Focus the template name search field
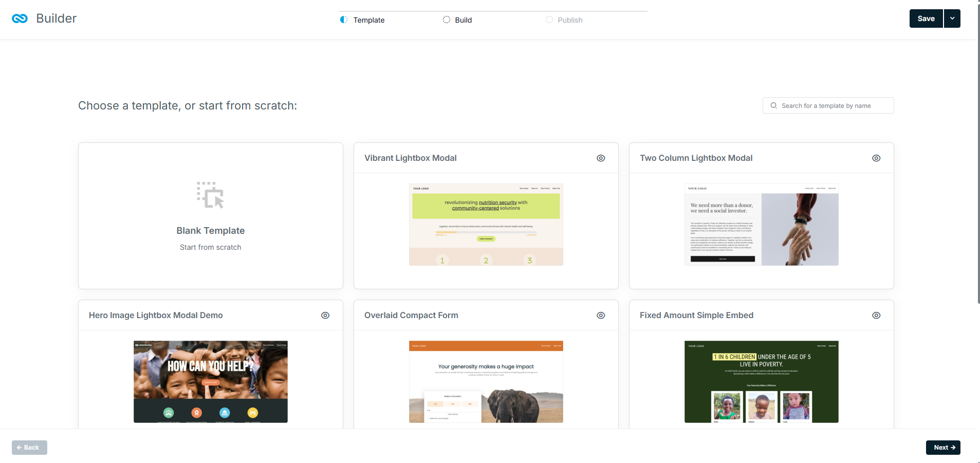 pos(828,105)
